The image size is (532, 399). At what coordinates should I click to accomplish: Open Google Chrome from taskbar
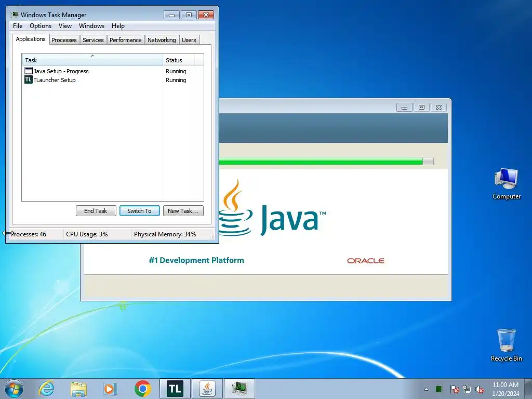[142, 389]
